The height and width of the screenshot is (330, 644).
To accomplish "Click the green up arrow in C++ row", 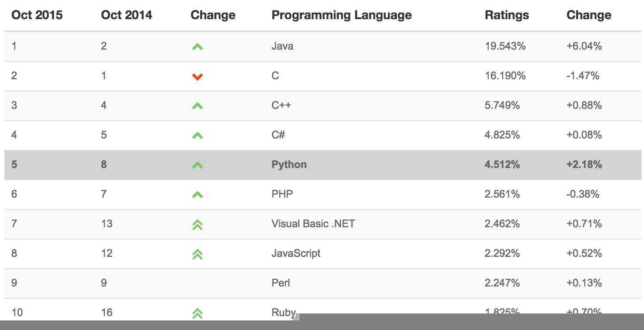I will tap(198, 106).
